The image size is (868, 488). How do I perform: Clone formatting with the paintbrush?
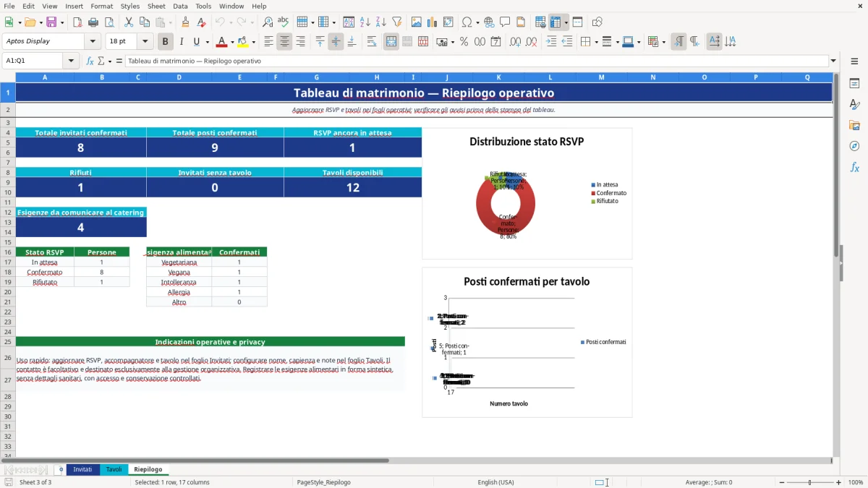point(185,22)
